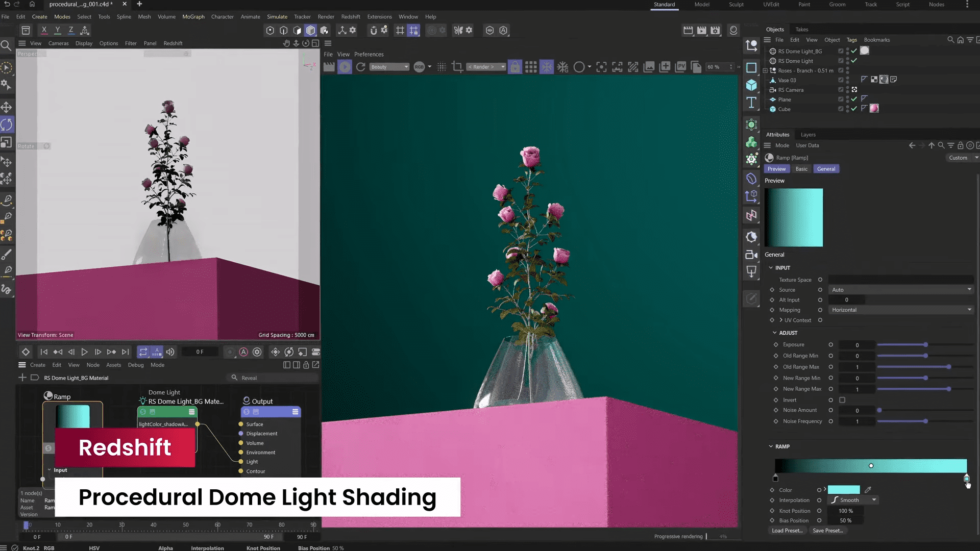The width and height of the screenshot is (980, 551).
Task: Toggle visibility dots for the Vase 03 object
Action: pos(847,80)
